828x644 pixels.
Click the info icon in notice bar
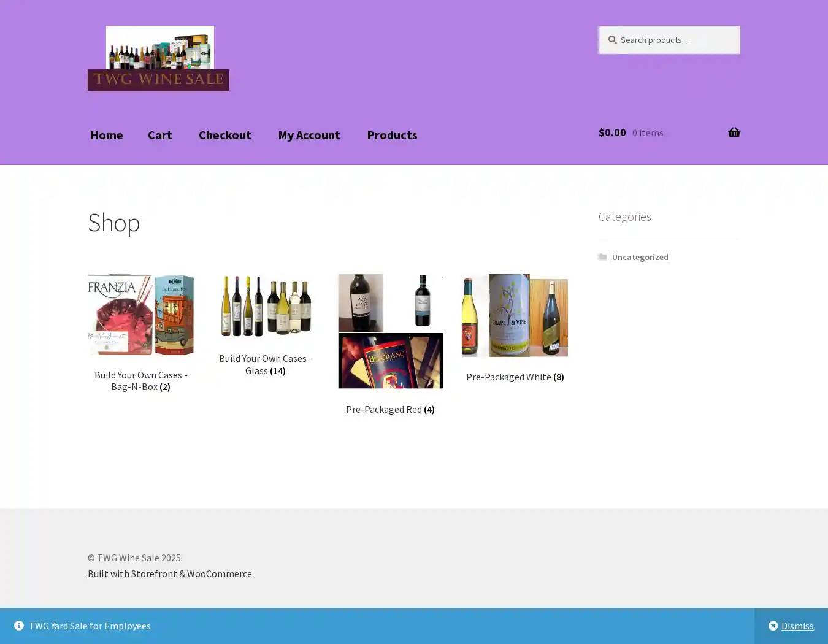coord(19,626)
